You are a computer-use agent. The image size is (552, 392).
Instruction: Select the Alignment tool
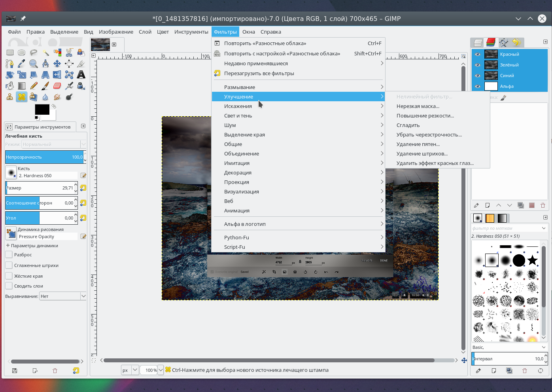[x=69, y=63]
